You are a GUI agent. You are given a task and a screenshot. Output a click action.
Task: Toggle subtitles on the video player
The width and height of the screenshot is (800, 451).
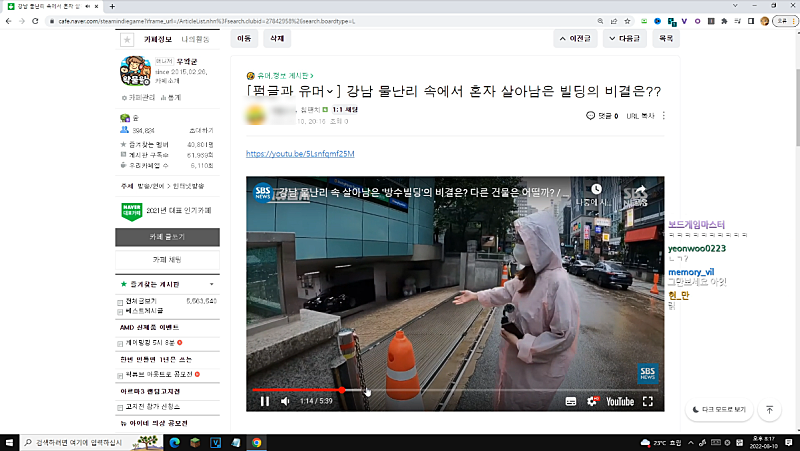pos(571,401)
